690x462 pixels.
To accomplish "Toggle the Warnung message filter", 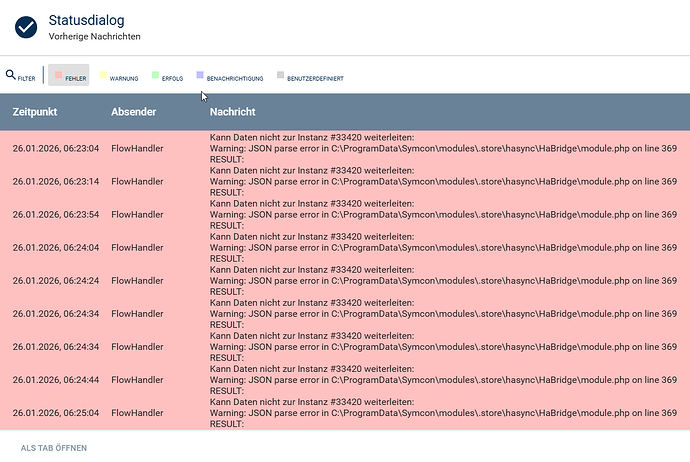I will pos(119,75).
